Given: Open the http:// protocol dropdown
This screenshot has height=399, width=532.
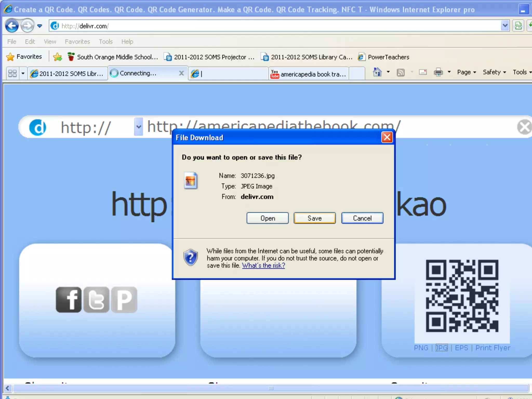Looking at the screenshot, I should click(x=138, y=127).
